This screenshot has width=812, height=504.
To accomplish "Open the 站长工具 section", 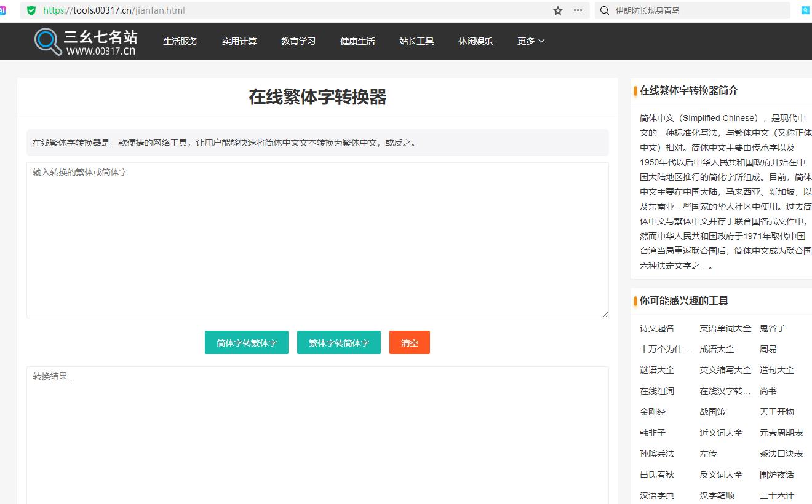I will [x=416, y=41].
